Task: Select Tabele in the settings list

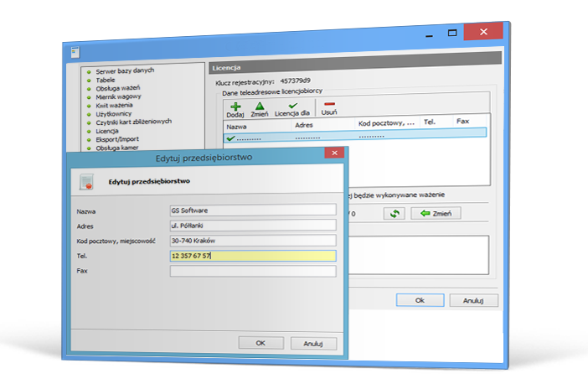Action: click(106, 80)
